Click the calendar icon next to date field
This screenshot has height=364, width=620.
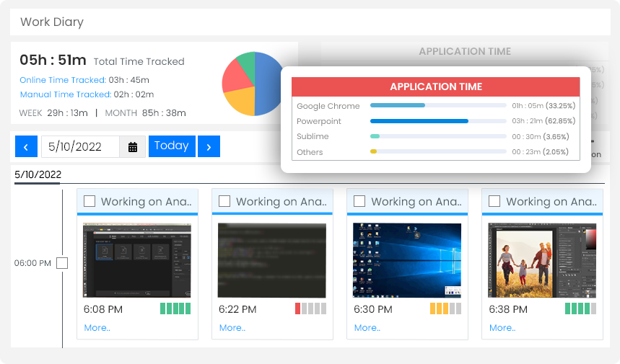(x=133, y=147)
